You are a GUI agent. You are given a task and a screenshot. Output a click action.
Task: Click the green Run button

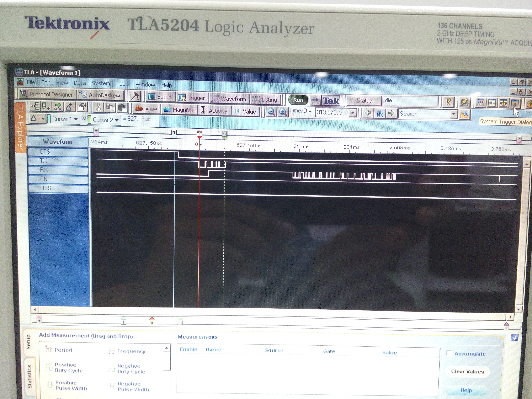click(298, 100)
